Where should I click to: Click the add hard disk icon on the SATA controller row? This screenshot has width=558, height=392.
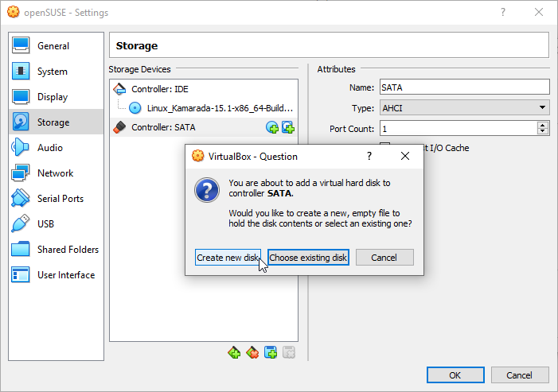pyautogui.click(x=287, y=127)
